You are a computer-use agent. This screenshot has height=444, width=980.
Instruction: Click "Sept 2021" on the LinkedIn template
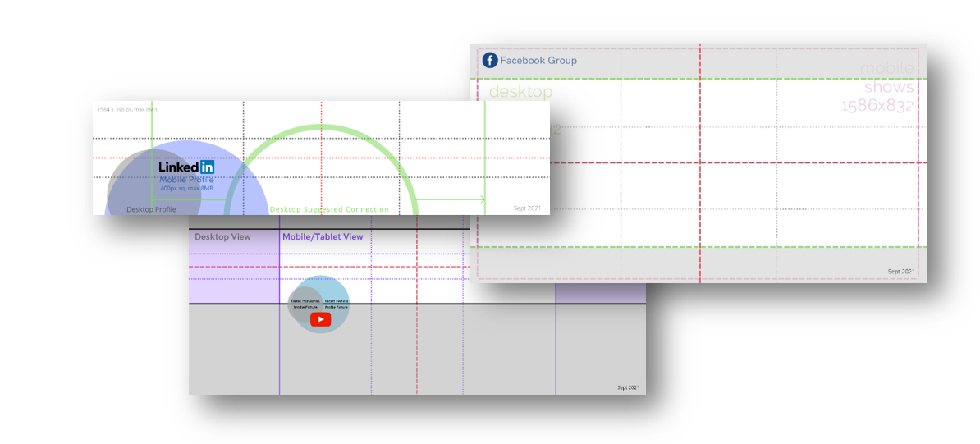(528, 208)
